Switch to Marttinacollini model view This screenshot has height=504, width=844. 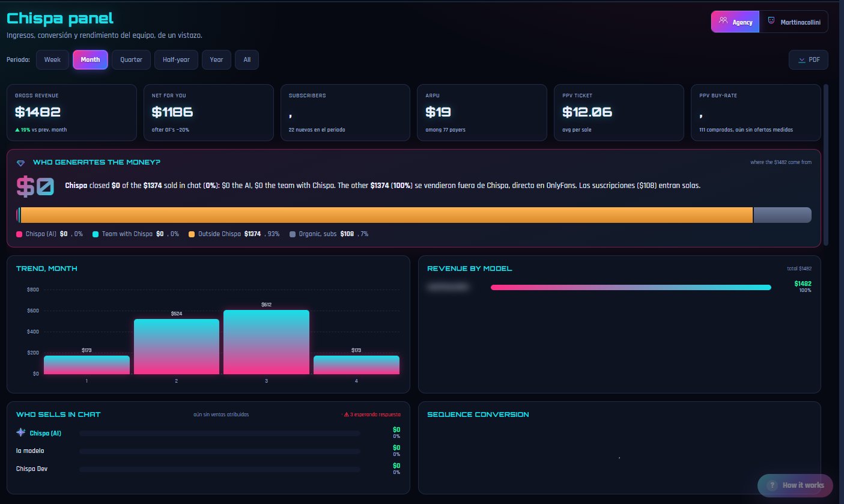tap(794, 22)
